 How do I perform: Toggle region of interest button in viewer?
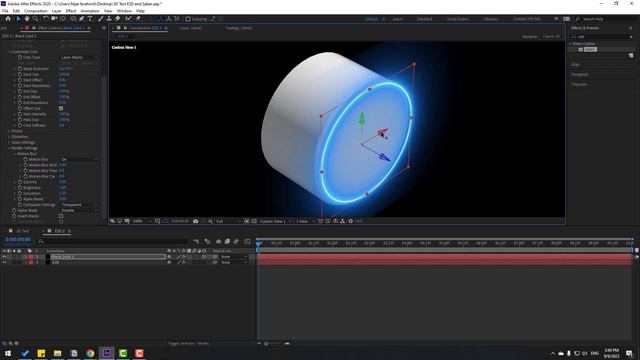coord(247,221)
